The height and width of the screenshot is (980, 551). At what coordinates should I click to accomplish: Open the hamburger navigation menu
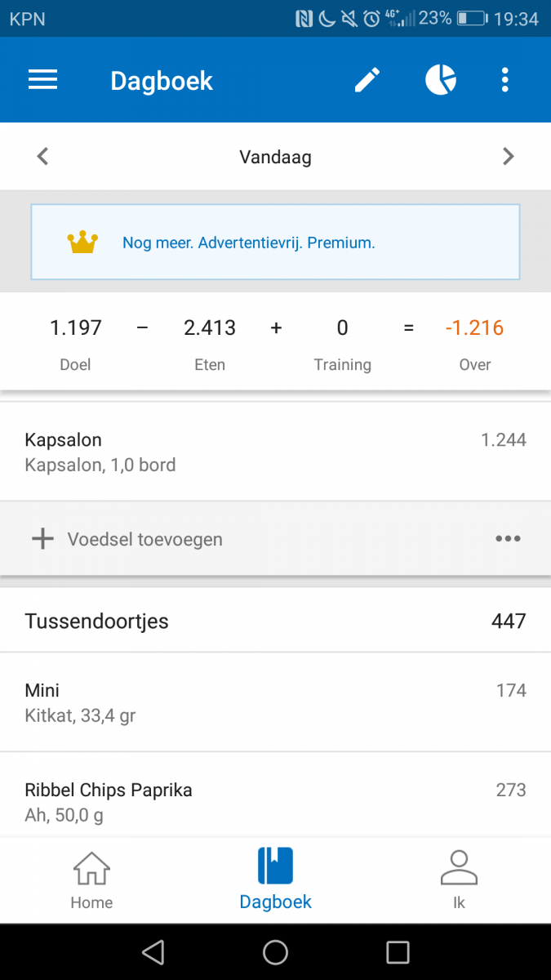42,80
